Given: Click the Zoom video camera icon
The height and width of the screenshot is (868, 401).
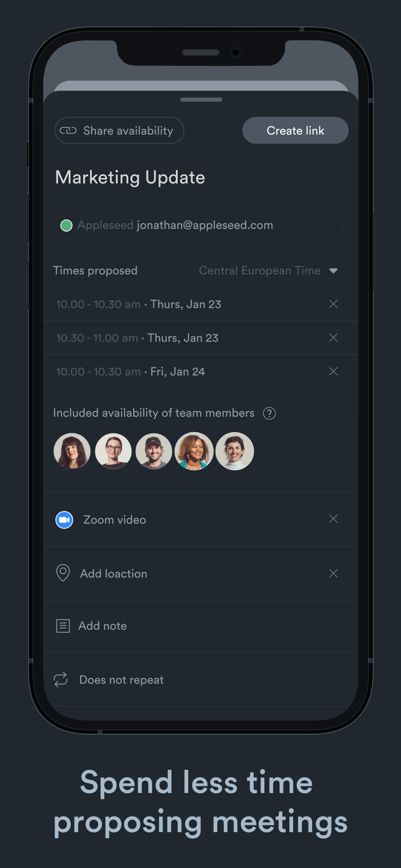Looking at the screenshot, I should (x=64, y=520).
